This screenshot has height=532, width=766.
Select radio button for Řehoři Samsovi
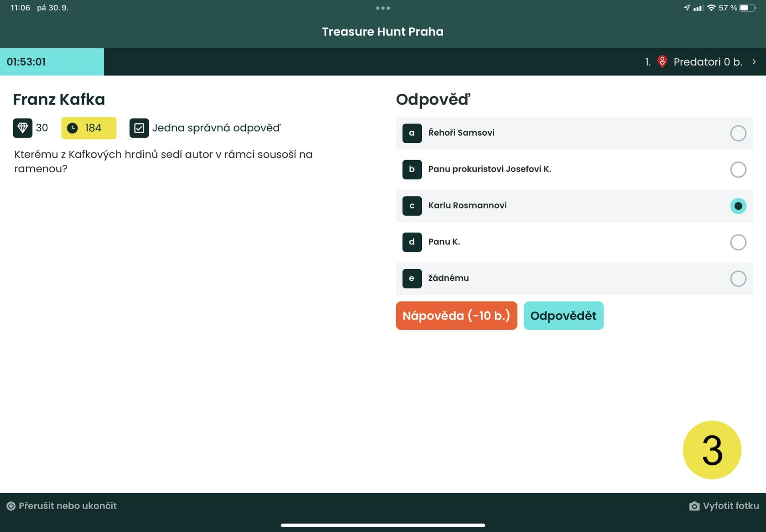coord(738,133)
